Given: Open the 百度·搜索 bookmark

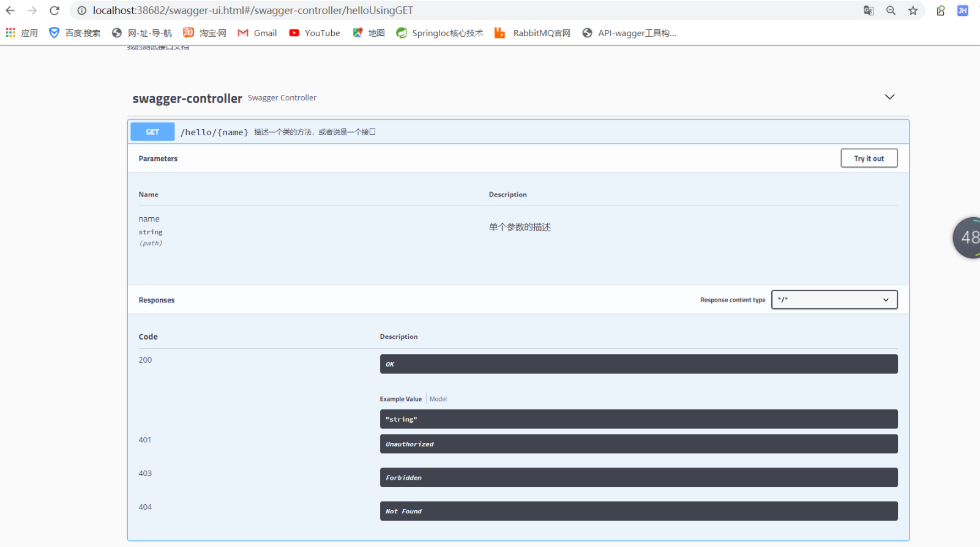Looking at the screenshot, I should coord(75,33).
